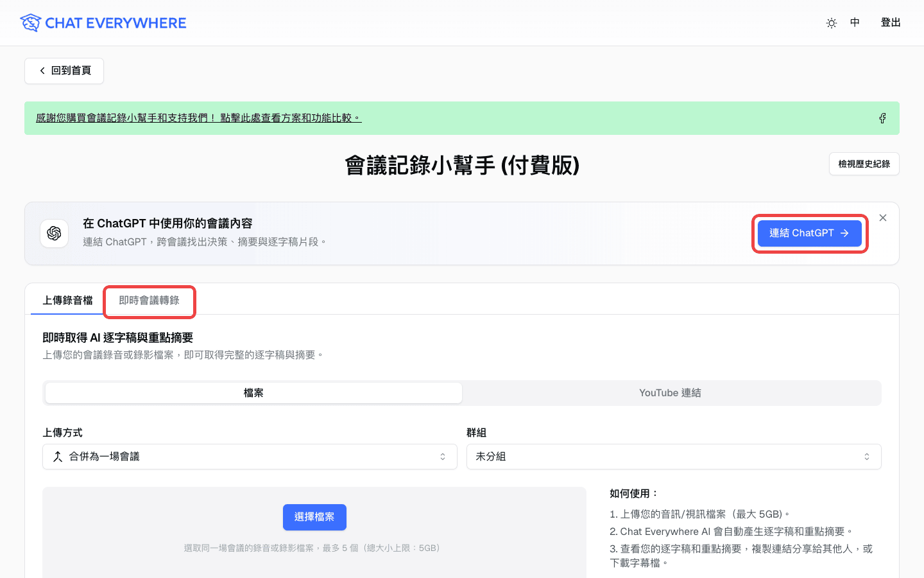This screenshot has width=924, height=578.
Task: Click the 上傳您的會議錄音或錄影檔案 description text
Action: (x=184, y=355)
